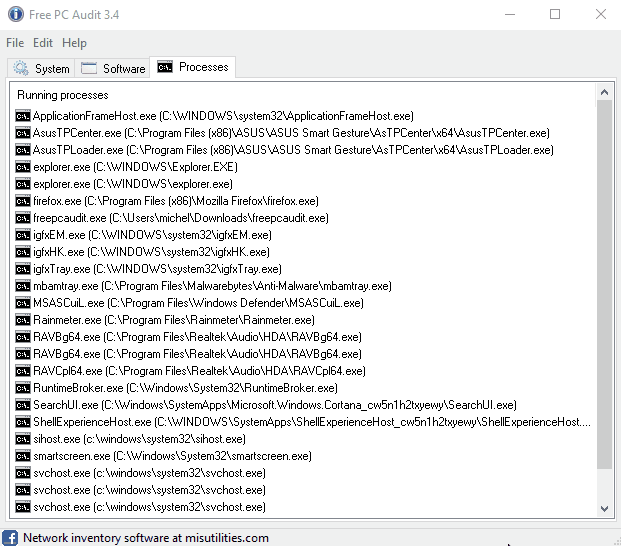Click the sihost.exe process icon
Viewport: 621px width, 546px height.
23,439
